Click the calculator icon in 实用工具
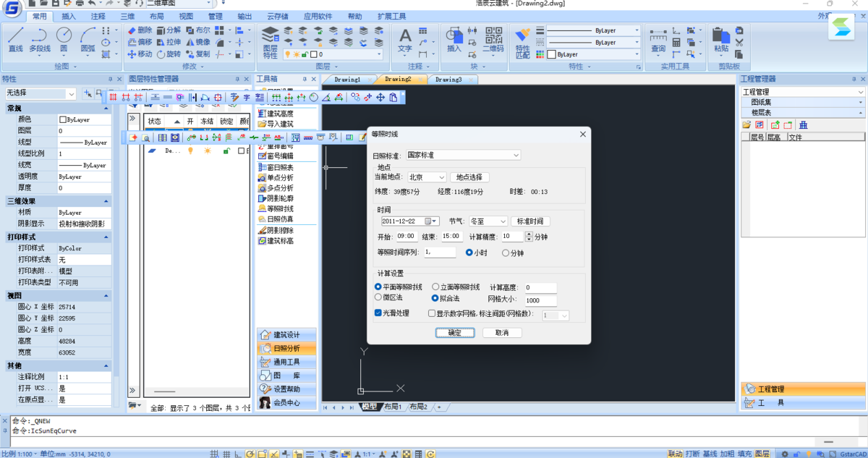Image resolution: width=868 pixels, height=458 pixels. click(x=676, y=43)
